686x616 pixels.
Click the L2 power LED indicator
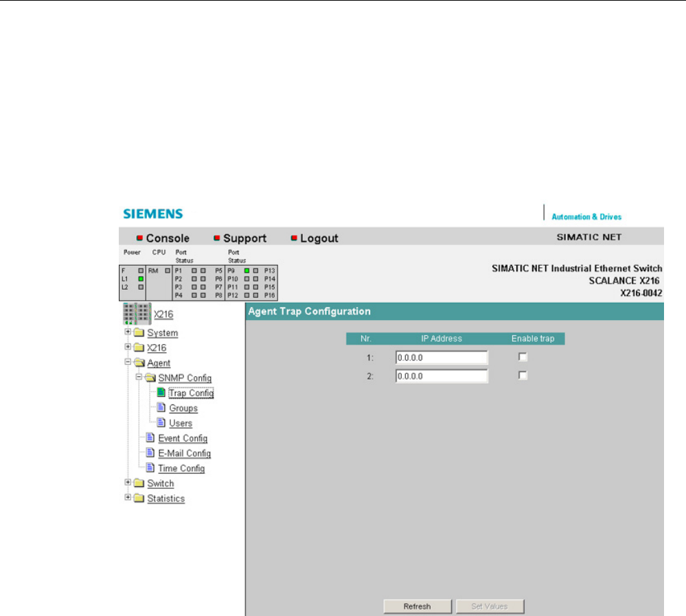pos(141,287)
